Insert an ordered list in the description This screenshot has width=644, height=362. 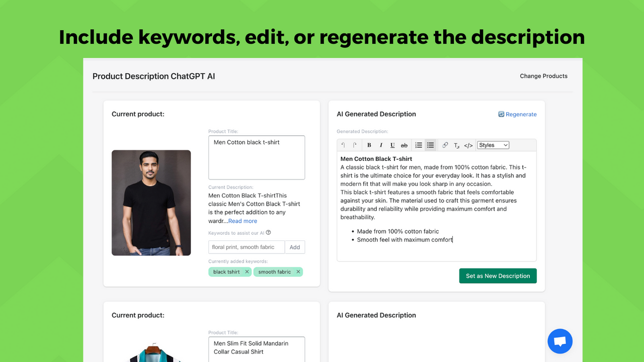[x=418, y=145]
